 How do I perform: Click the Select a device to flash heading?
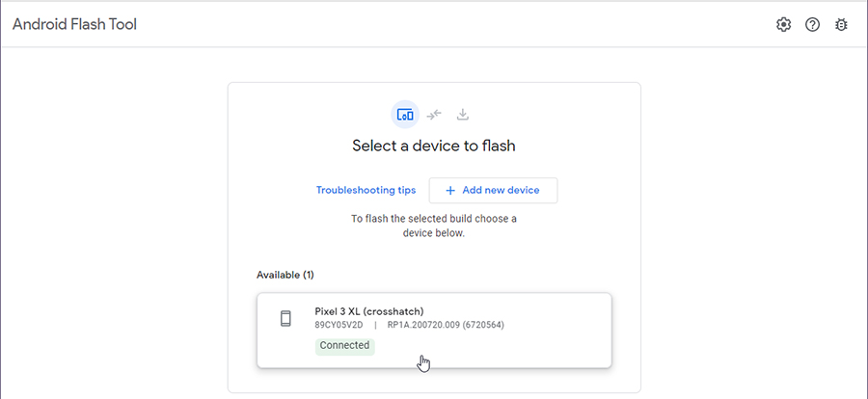[434, 146]
